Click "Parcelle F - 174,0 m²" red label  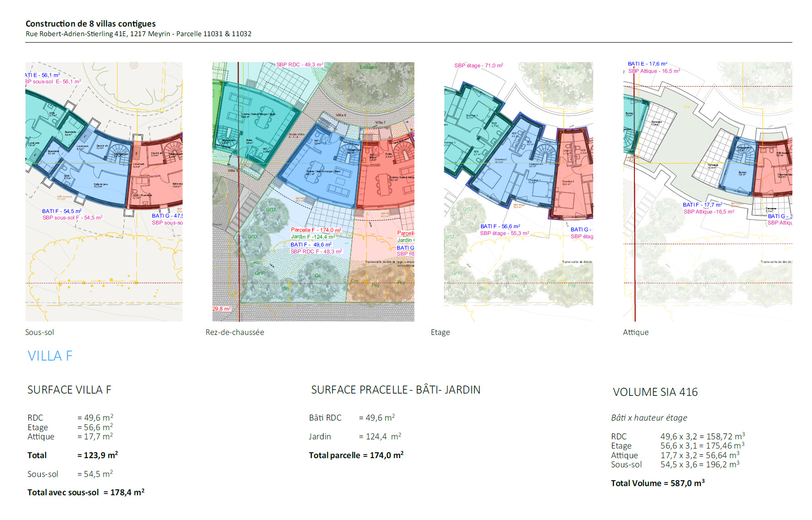(316, 230)
